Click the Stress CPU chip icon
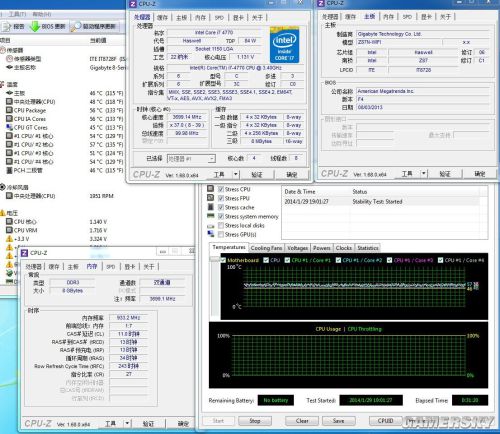Screen dimensions: 500x434 point(210,189)
